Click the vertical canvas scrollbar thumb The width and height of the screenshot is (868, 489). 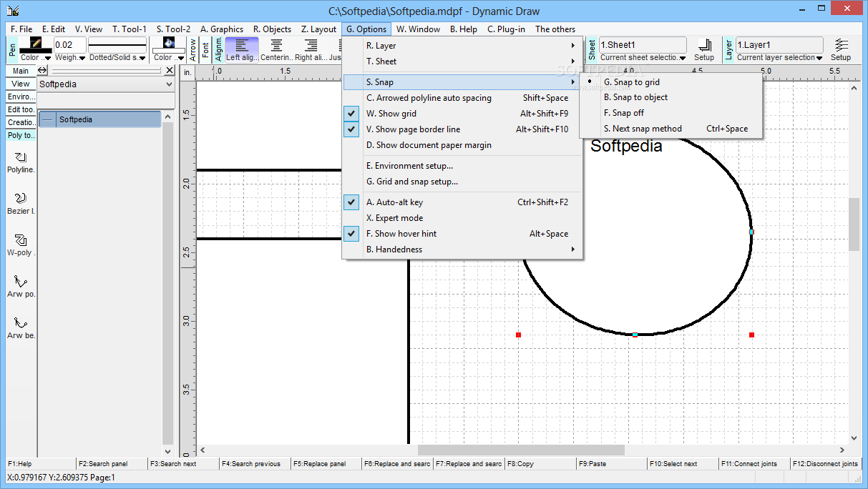(854, 224)
